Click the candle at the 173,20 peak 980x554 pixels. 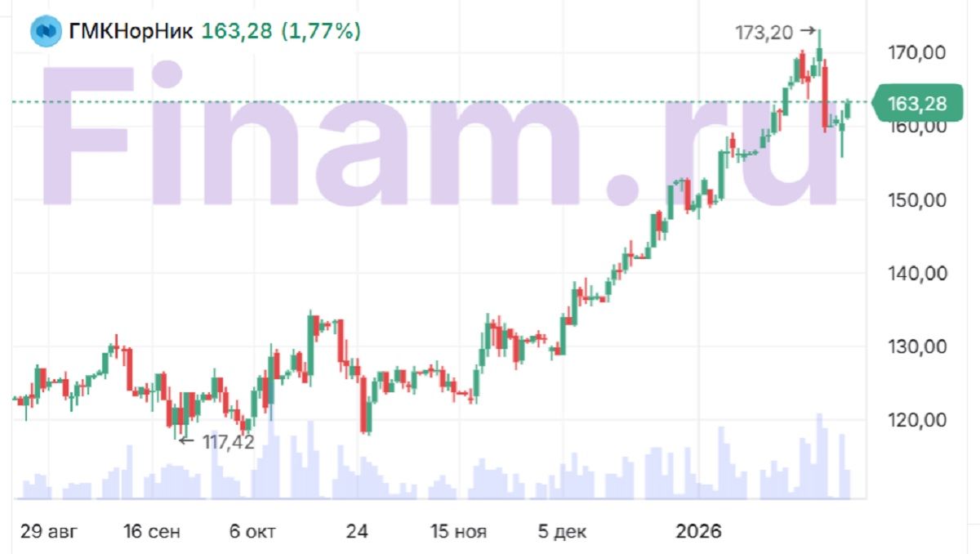819,49
